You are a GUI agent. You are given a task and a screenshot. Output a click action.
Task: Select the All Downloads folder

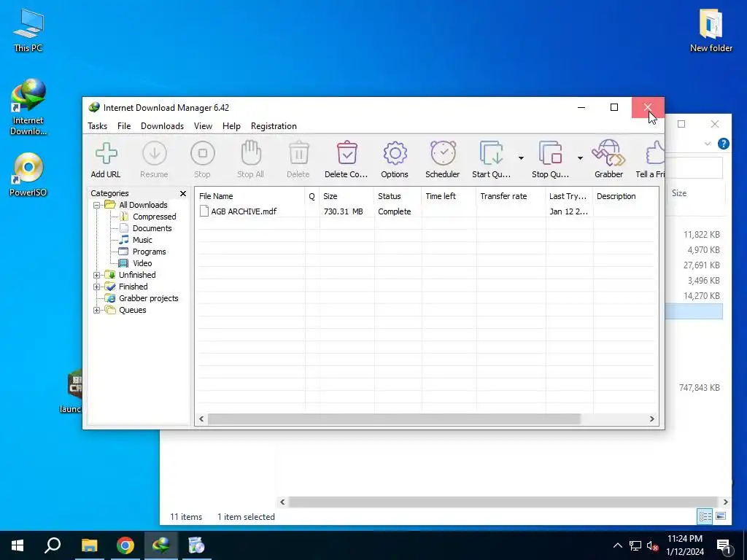click(143, 205)
